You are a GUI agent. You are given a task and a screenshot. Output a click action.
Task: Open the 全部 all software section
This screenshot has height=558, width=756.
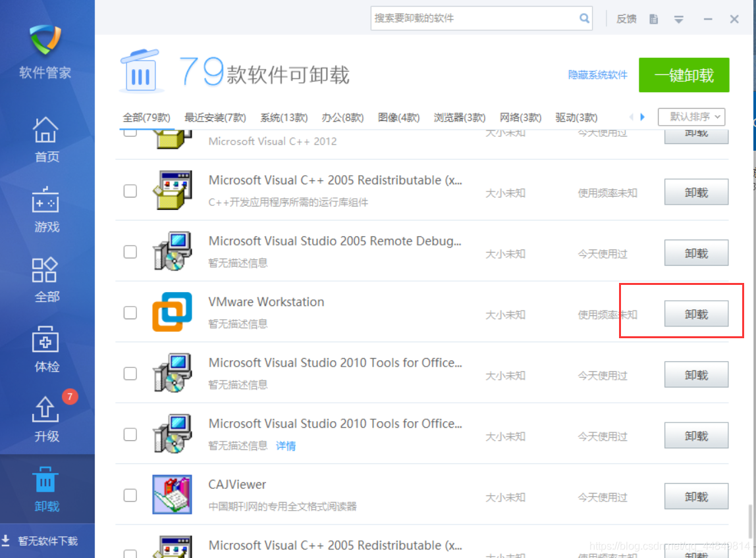click(46, 280)
